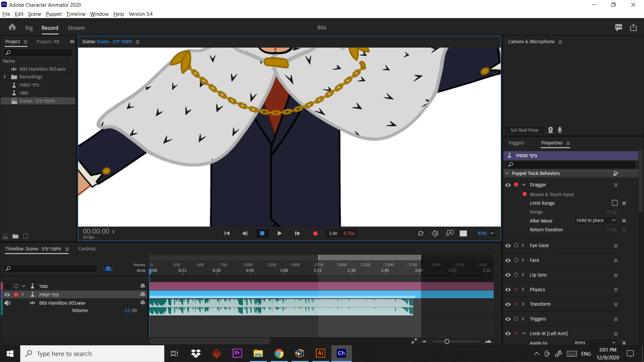The image size is (644, 362).
Task: Mute the Bibi Hamilton 003.wav track
Action: pyautogui.click(x=7, y=303)
